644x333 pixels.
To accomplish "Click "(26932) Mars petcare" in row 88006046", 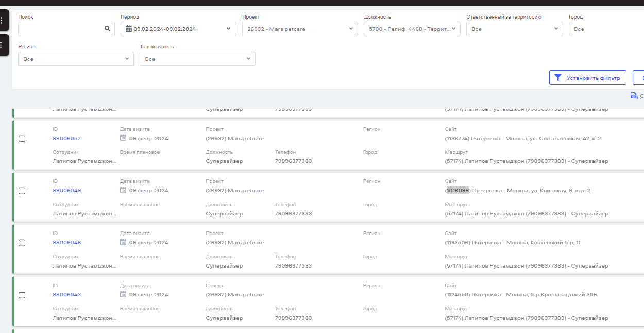I will [234, 242].
